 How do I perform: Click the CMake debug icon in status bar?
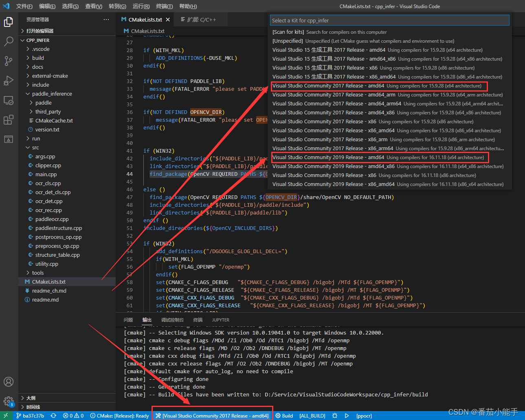(335, 416)
